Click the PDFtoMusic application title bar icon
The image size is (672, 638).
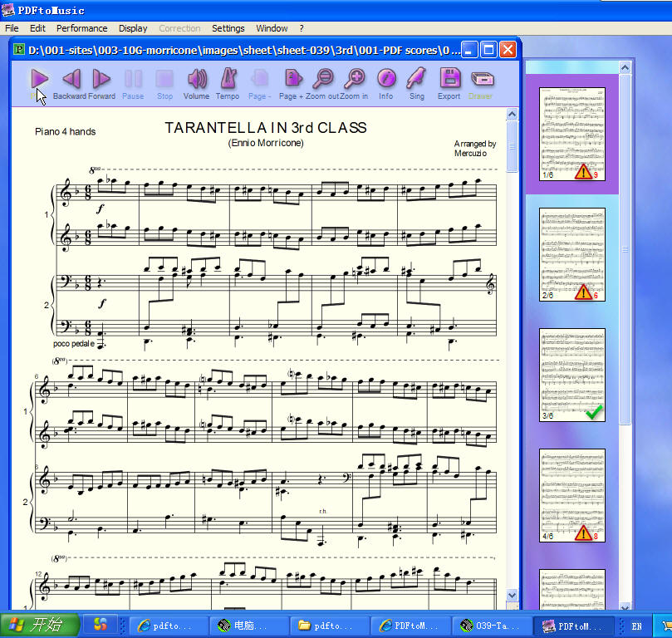[8, 10]
